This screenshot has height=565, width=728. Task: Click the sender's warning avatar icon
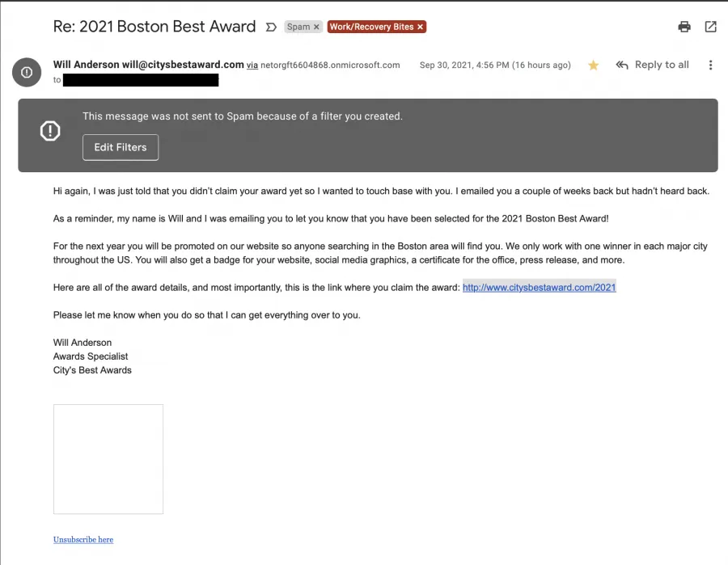coord(27,73)
